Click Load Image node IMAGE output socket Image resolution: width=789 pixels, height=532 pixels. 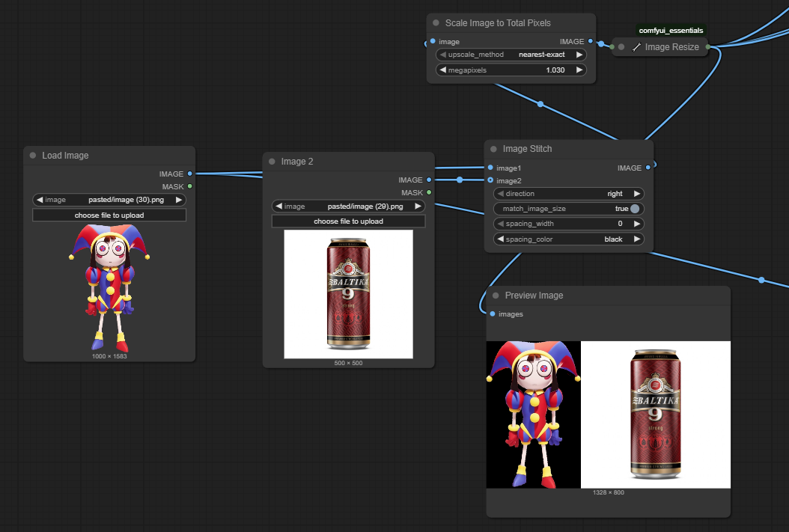[189, 174]
